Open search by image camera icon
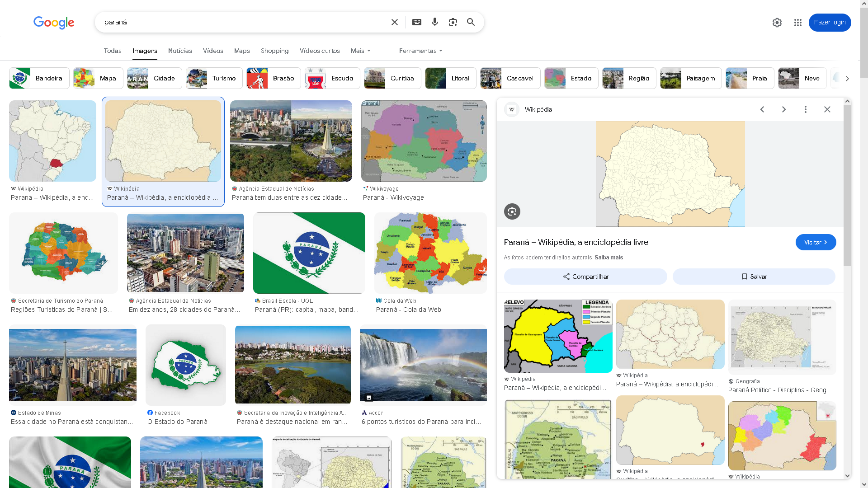 click(453, 22)
